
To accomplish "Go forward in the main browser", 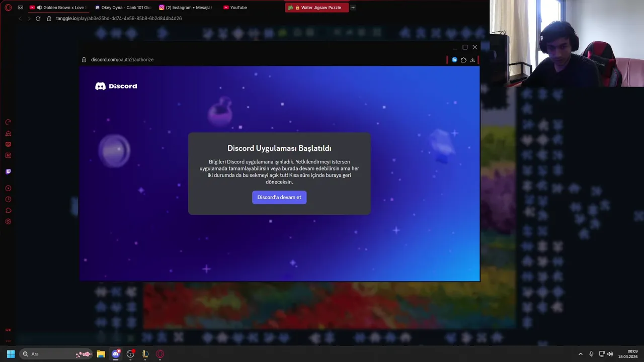I will click(x=29, y=19).
